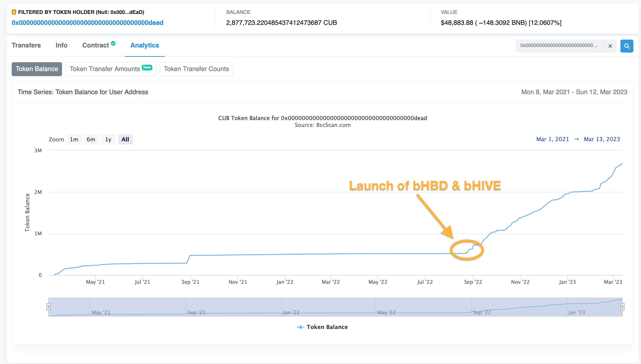Click the 1M y-axis label
The image size is (641, 364).
(38, 234)
